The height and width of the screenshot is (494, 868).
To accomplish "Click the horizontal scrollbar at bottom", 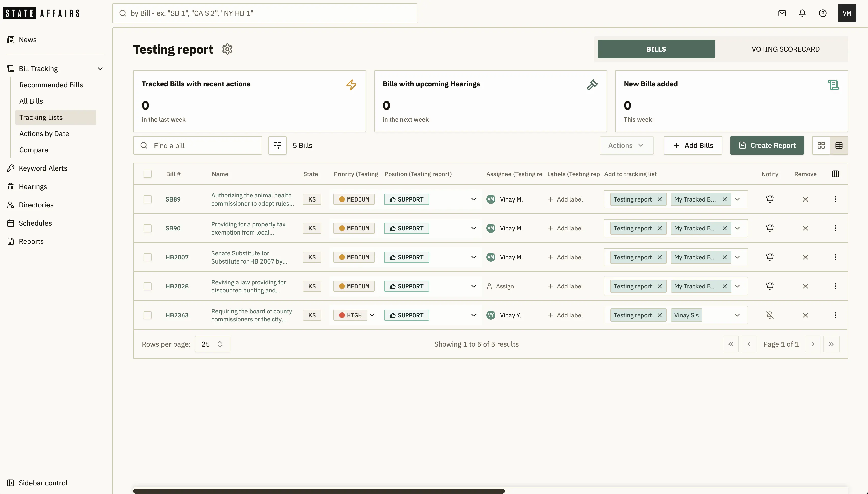I will click(319, 491).
